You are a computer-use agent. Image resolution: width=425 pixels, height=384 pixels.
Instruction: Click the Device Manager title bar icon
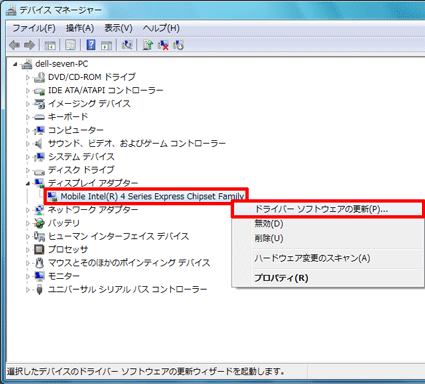[x=11, y=10]
